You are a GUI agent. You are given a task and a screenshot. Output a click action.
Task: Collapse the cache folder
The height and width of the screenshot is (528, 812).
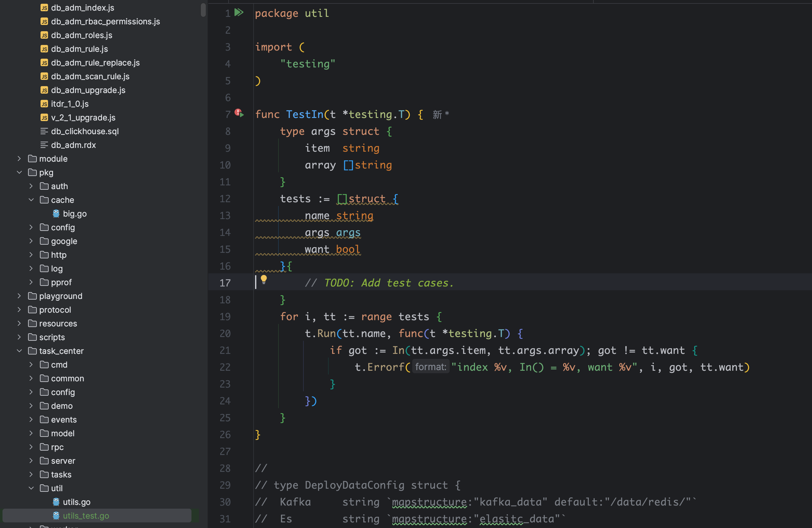click(31, 200)
